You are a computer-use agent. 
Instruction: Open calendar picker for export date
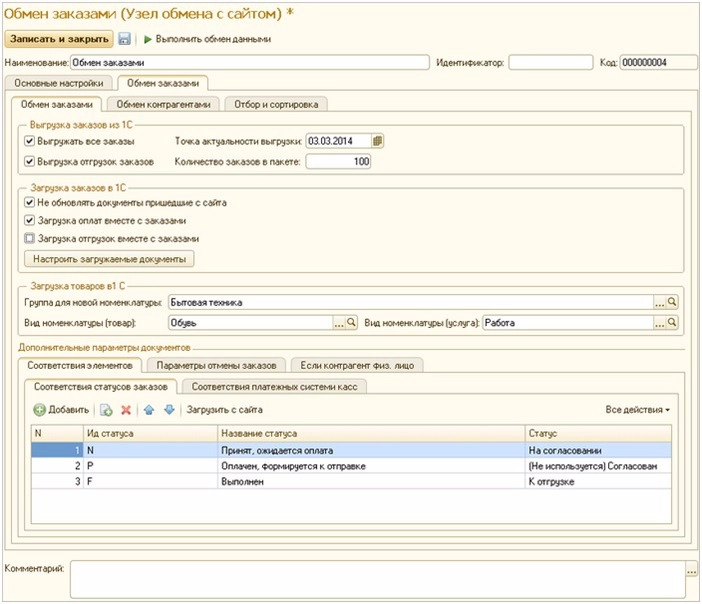pyautogui.click(x=378, y=141)
